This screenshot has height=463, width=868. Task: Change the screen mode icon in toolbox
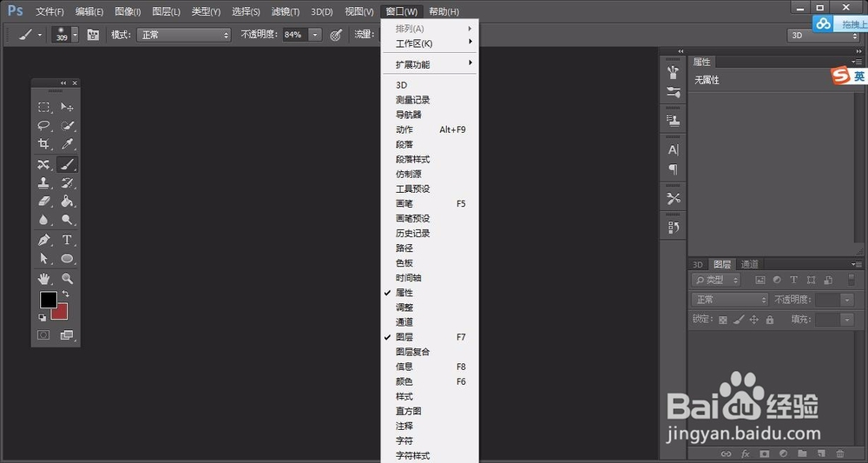click(67, 335)
